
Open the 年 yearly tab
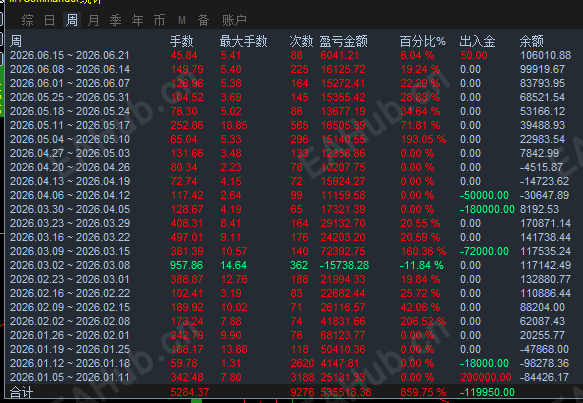pos(137,20)
